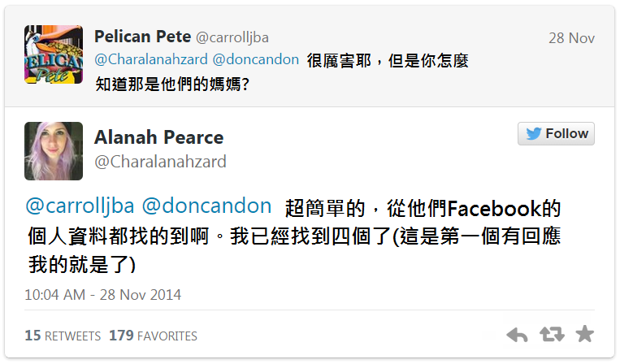The height and width of the screenshot is (364, 620).
Task: Click @doncandon mention in Pelican Pete's reply
Action: coord(255,60)
